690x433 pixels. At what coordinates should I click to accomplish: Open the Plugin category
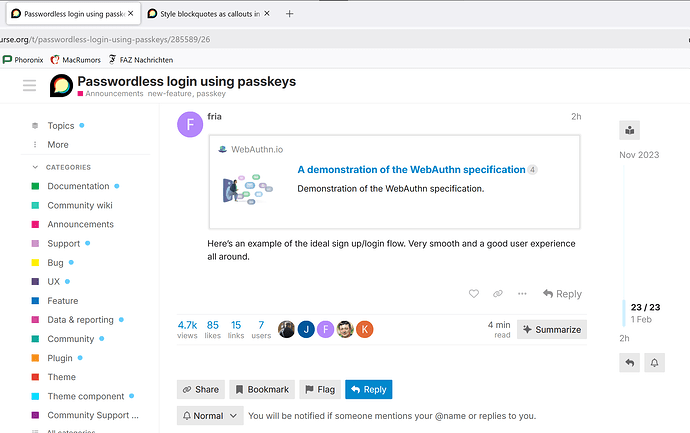60,358
